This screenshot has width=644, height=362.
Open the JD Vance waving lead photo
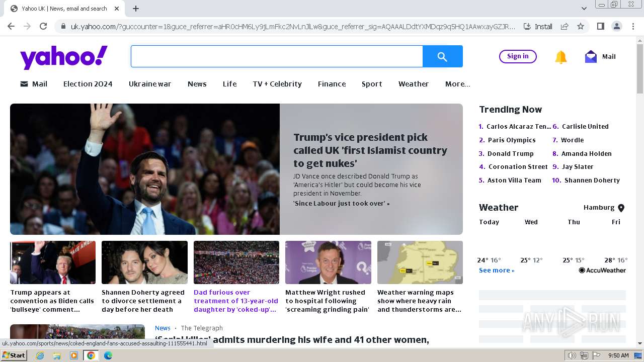click(145, 169)
